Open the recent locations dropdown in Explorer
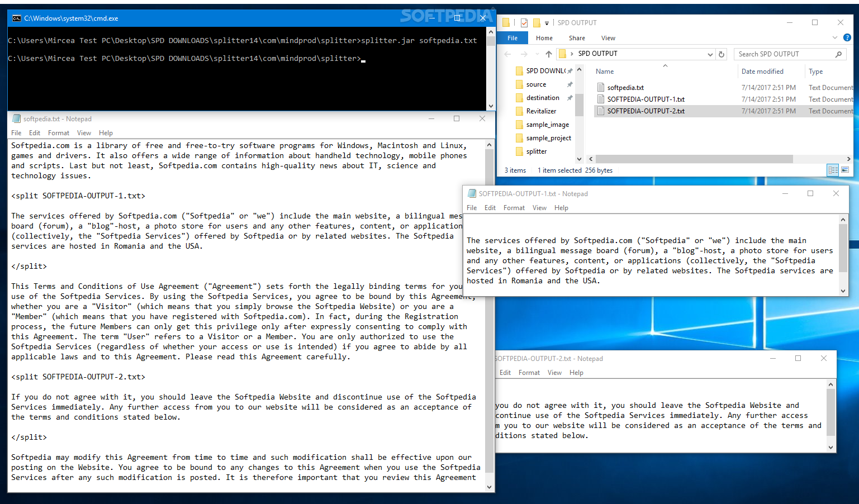The height and width of the screenshot is (504, 859). tap(537, 54)
